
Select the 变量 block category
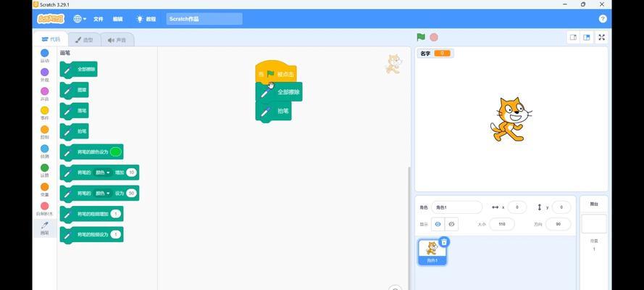point(44,190)
